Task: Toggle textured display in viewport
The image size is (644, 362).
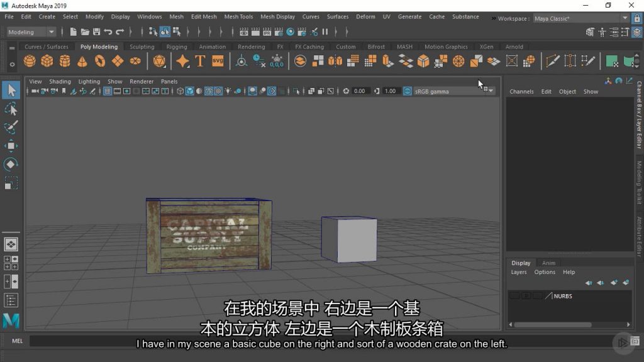Action: (x=218, y=91)
